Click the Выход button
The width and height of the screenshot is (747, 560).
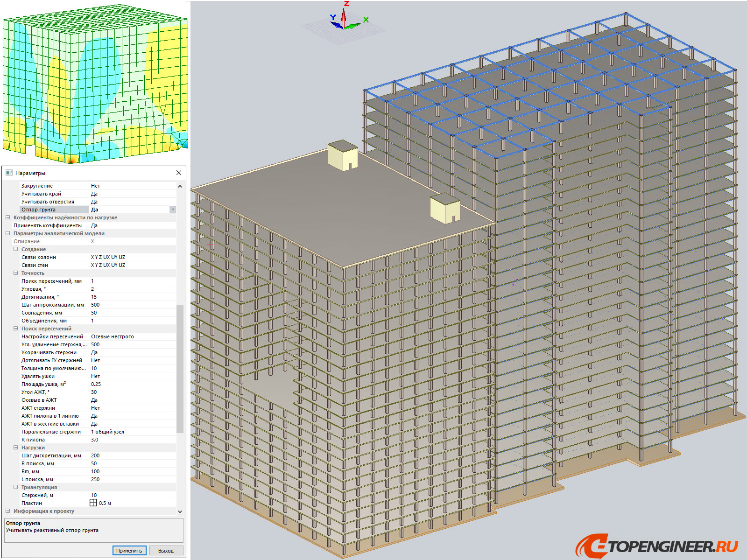(x=166, y=550)
